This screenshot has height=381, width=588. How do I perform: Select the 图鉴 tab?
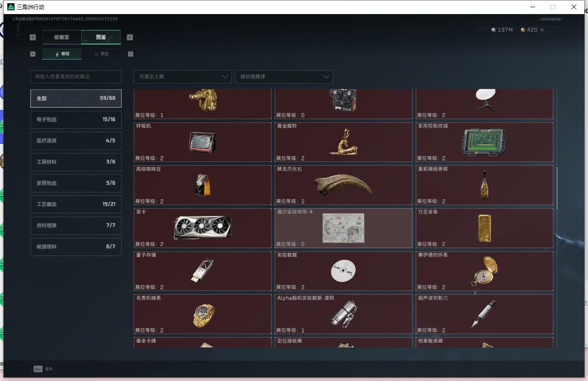pyautogui.click(x=101, y=37)
